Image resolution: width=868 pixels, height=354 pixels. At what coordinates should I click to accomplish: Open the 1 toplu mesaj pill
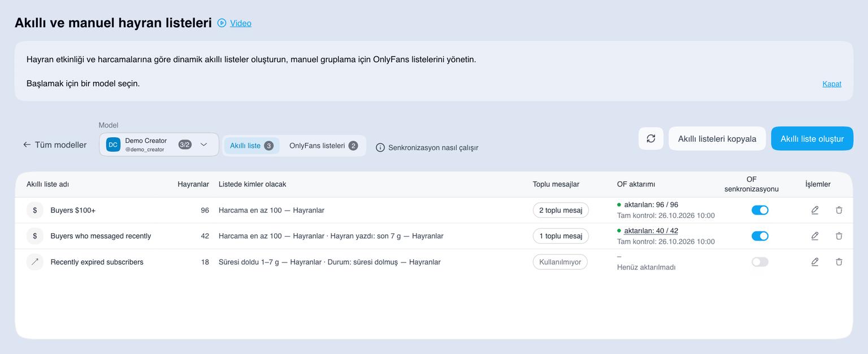point(561,236)
